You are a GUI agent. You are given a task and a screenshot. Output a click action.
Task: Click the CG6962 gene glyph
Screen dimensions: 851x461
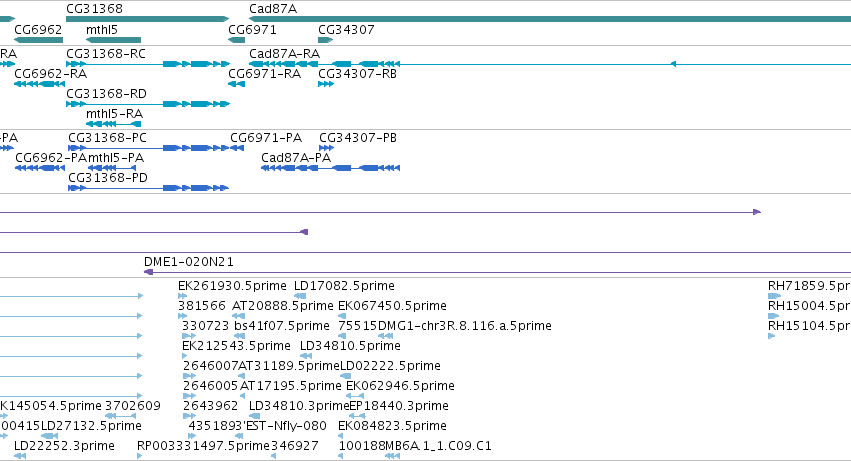click(x=39, y=40)
